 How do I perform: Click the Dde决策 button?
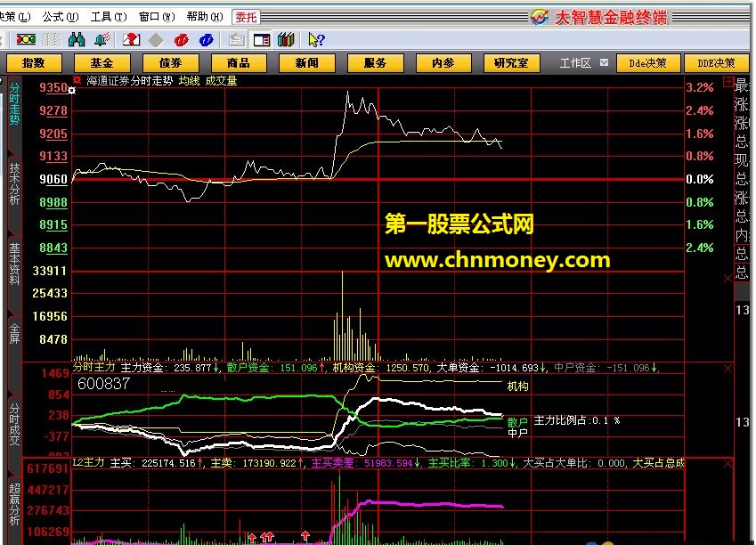click(648, 63)
